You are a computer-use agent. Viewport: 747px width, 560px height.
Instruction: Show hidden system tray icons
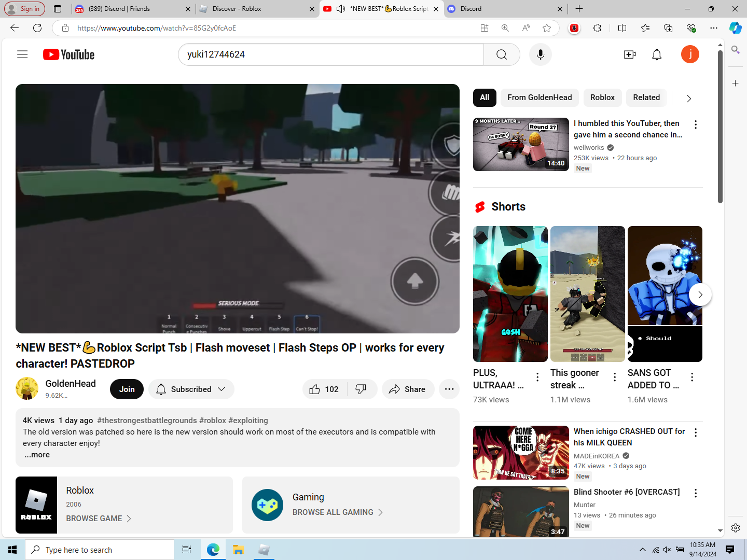pos(643,550)
